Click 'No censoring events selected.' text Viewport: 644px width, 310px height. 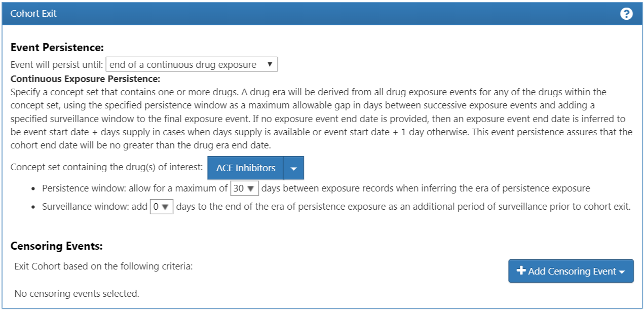pos(77,293)
